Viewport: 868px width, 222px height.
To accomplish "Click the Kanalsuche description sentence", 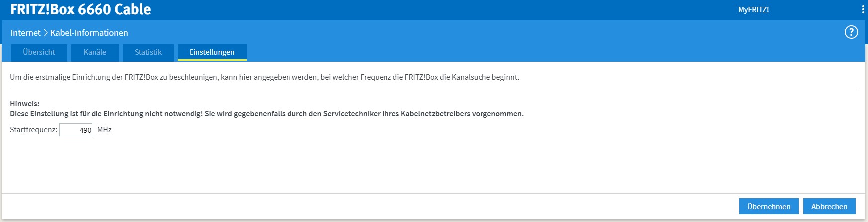I will pyautogui.click(x=264, y=77).
